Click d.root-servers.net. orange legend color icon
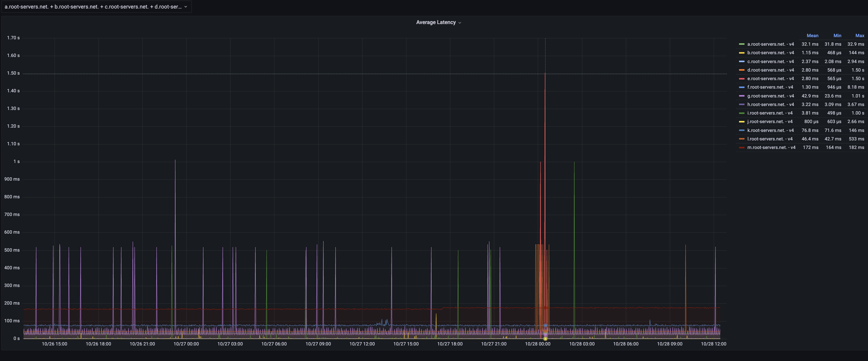This screenshot has width=868, height=361. 742,70
